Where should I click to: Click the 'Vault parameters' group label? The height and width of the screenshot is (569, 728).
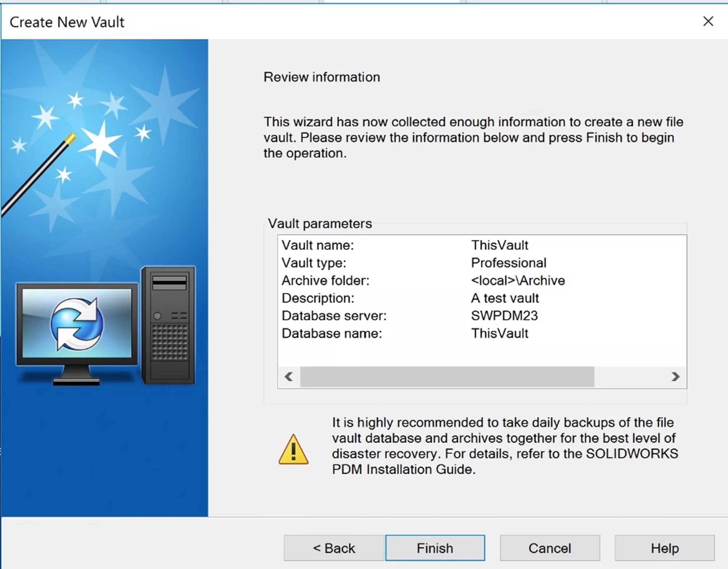[x=320, y=224]
